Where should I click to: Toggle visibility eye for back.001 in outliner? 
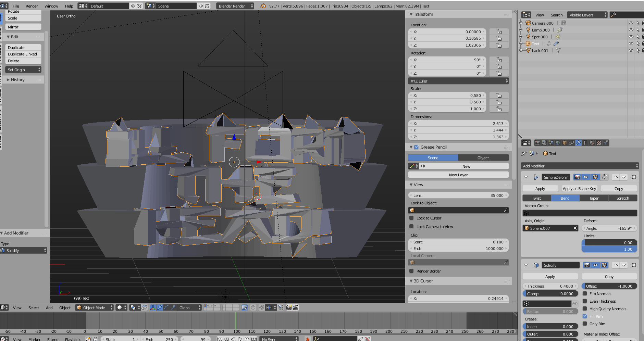click(x=631, y=50)
